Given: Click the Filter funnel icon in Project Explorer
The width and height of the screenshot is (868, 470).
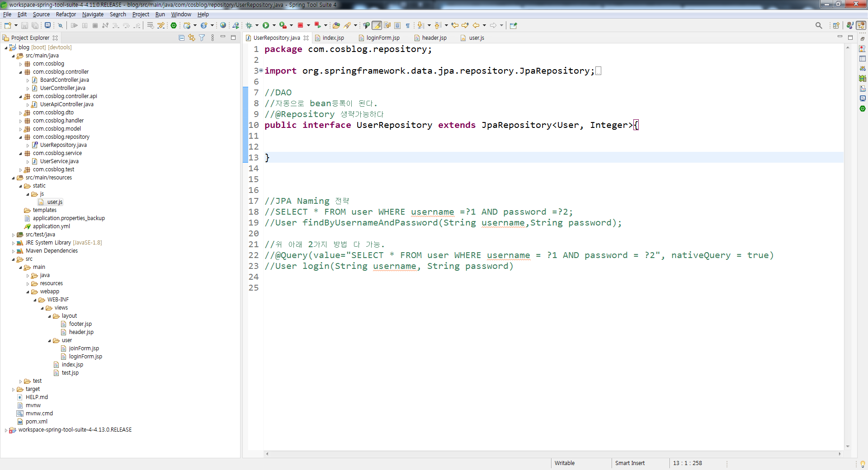Looking at the screenshot, I should 202,38.
